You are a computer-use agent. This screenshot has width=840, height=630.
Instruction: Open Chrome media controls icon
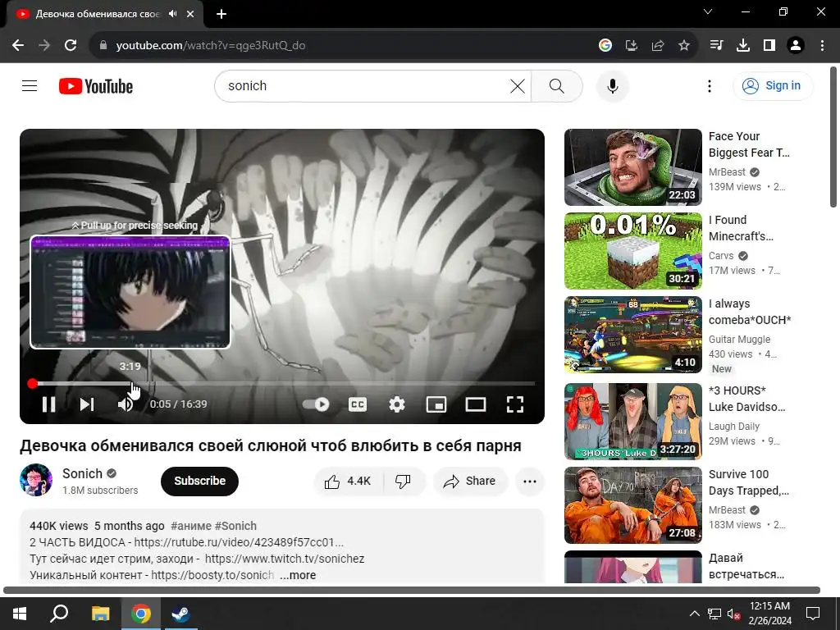716,46
